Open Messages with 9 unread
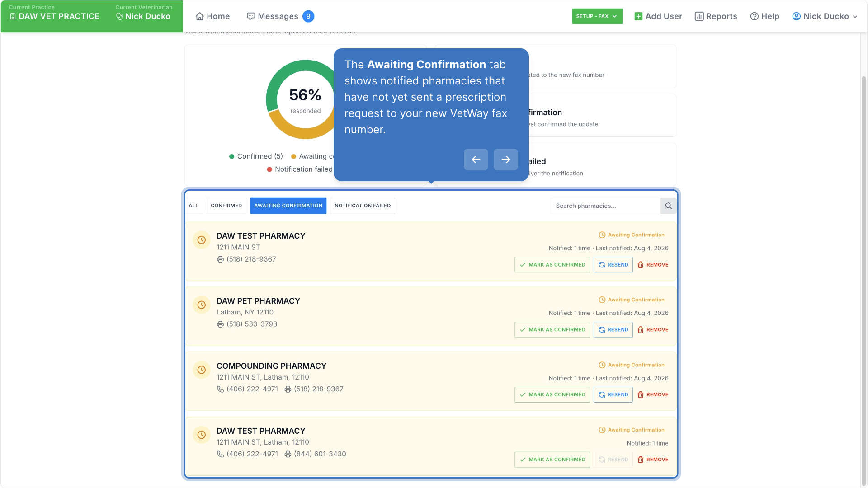 280,16
